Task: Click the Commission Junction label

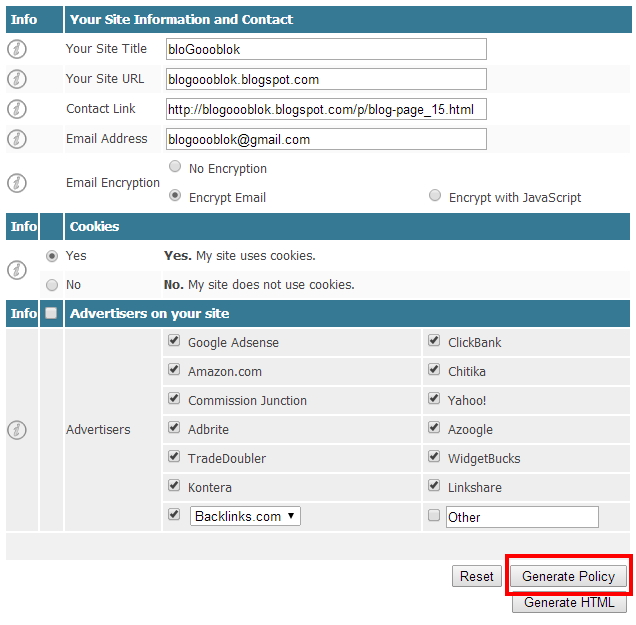Action: tap(247, 401)
